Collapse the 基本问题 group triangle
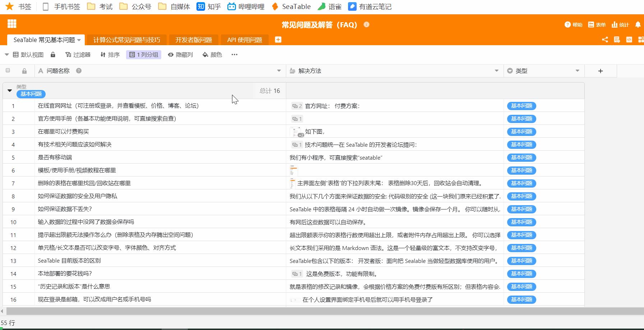This screenshot has width=644, height=330. tap(10, 91)
